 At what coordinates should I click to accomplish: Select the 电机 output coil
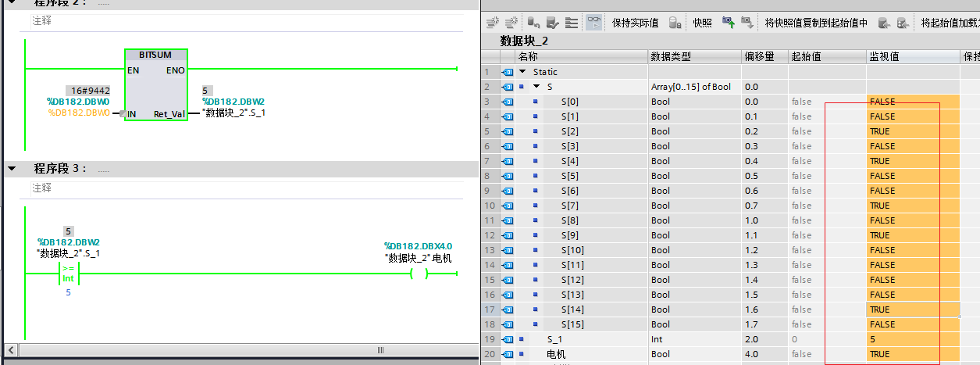pos(419,274)
